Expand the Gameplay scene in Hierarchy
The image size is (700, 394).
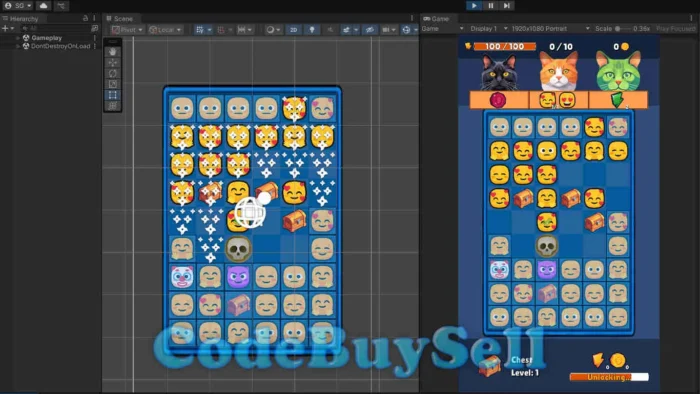18,38
